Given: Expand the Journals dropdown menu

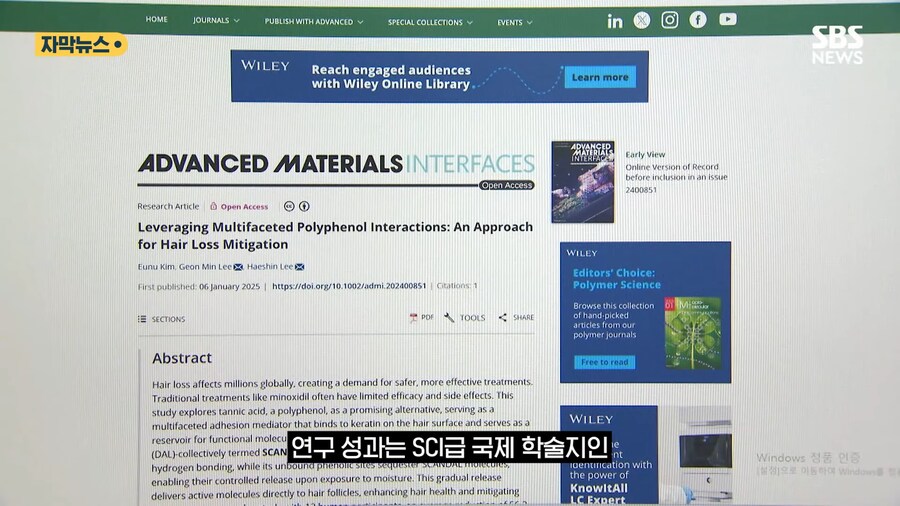Looking at the screenshot, I should pos(216,20).
